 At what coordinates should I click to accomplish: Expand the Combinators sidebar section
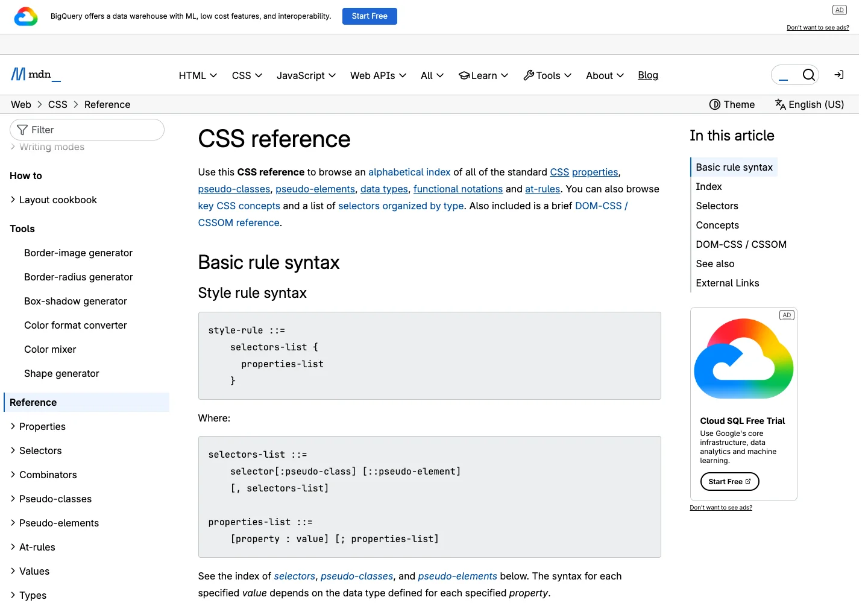pyautogui.click(x=43, y=475)
